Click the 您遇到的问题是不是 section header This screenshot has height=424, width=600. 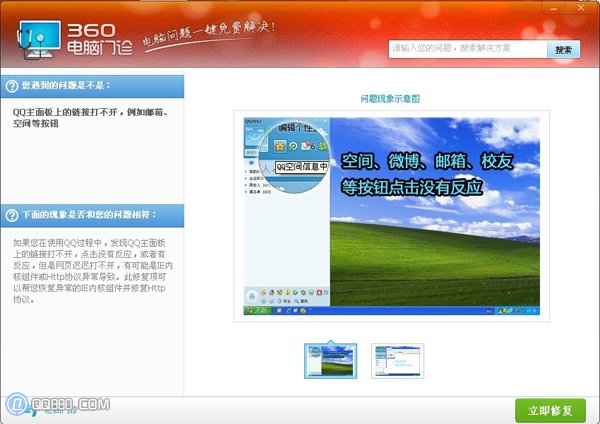point(65,86)
